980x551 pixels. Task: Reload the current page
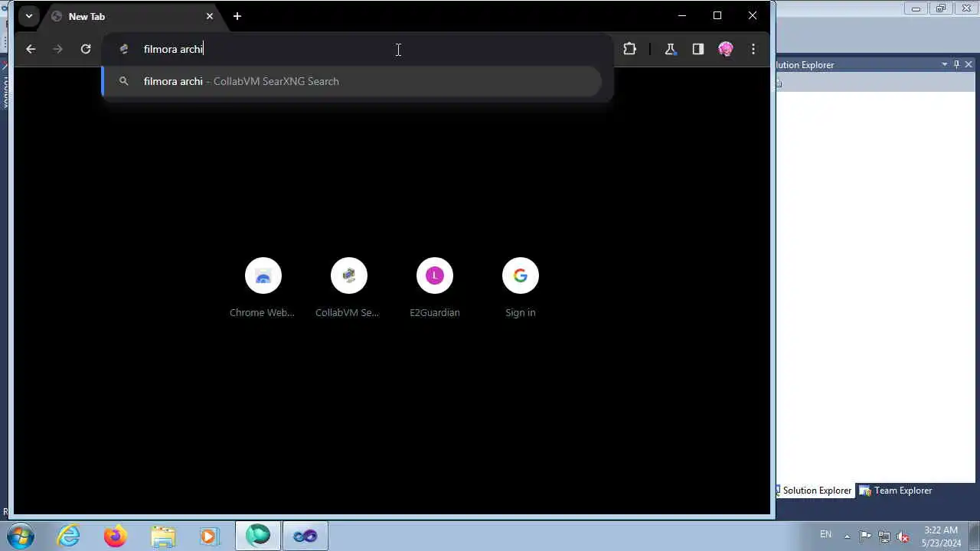pos(86,49)
